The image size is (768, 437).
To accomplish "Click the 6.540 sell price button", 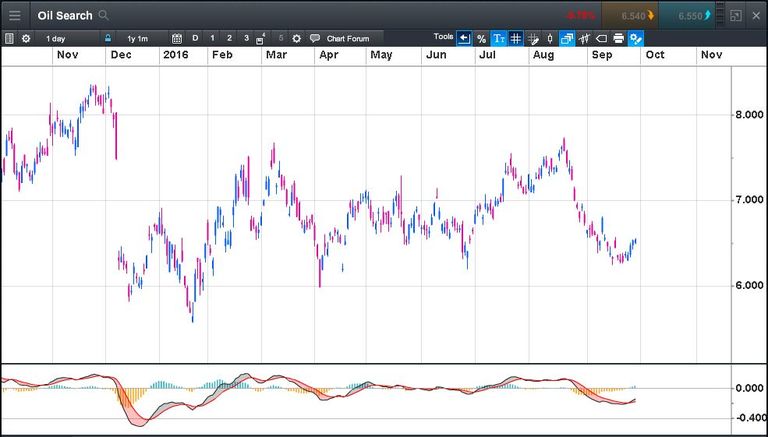I will pyautogui.click(x=629, y=16).
